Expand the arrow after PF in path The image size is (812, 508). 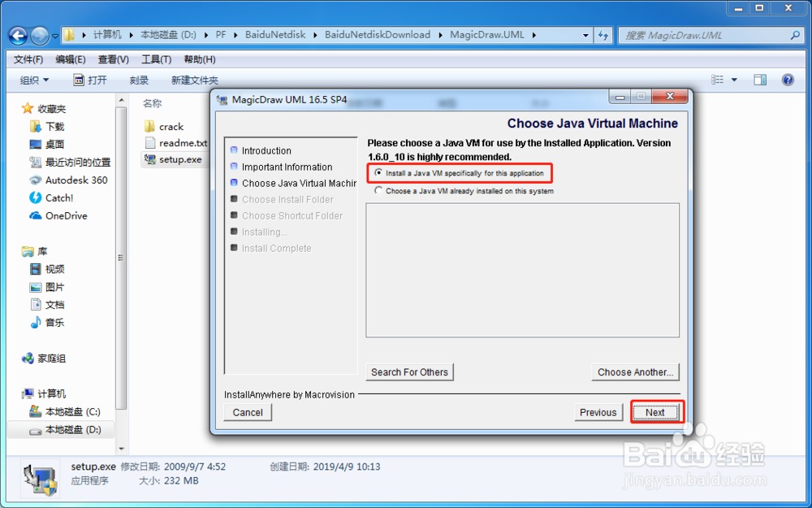point(235,35)
